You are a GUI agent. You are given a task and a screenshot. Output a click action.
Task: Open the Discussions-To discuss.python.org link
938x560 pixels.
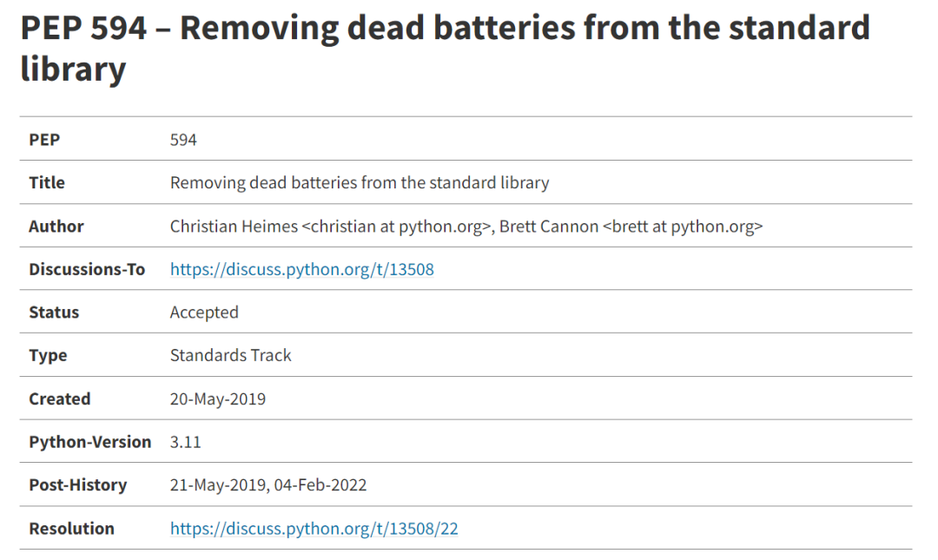(x=302, y=269)
